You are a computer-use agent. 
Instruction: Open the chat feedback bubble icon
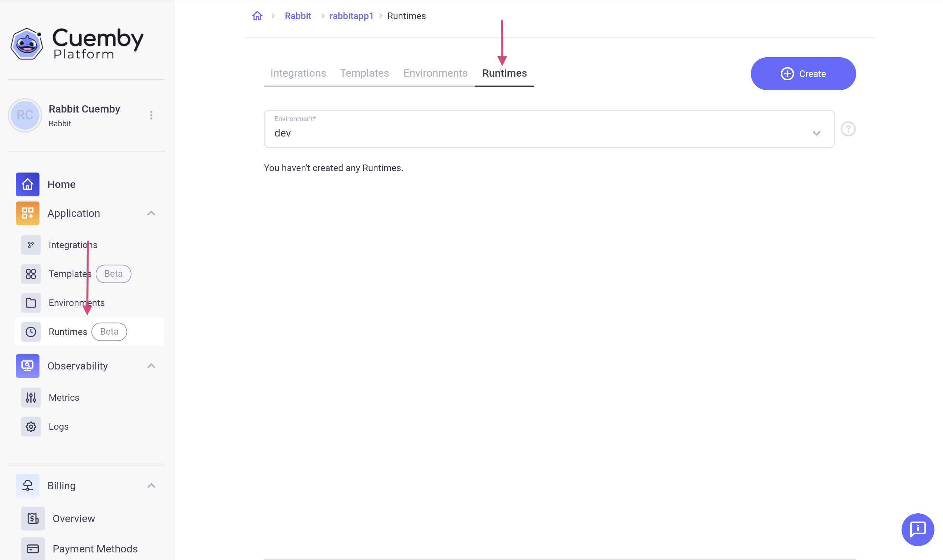pos(917,529)
